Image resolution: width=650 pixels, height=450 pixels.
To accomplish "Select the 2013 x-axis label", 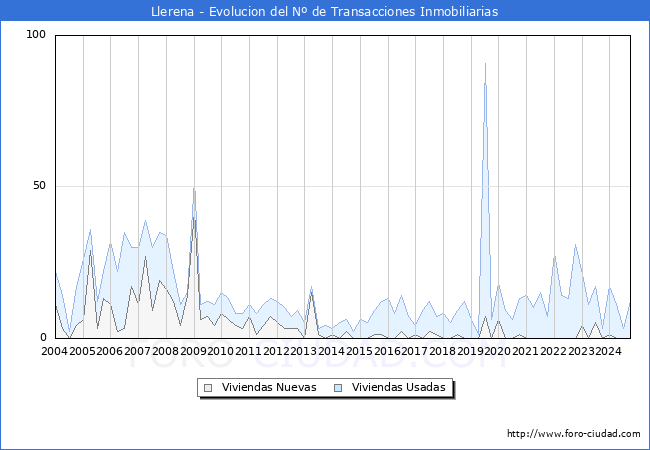I will [304, 351].
